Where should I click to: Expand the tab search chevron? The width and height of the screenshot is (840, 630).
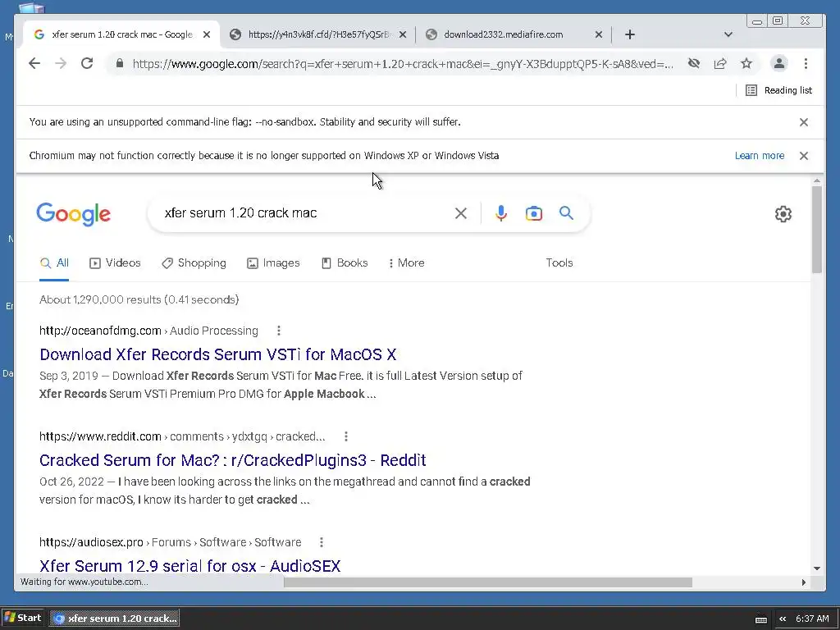pos(728,34)
